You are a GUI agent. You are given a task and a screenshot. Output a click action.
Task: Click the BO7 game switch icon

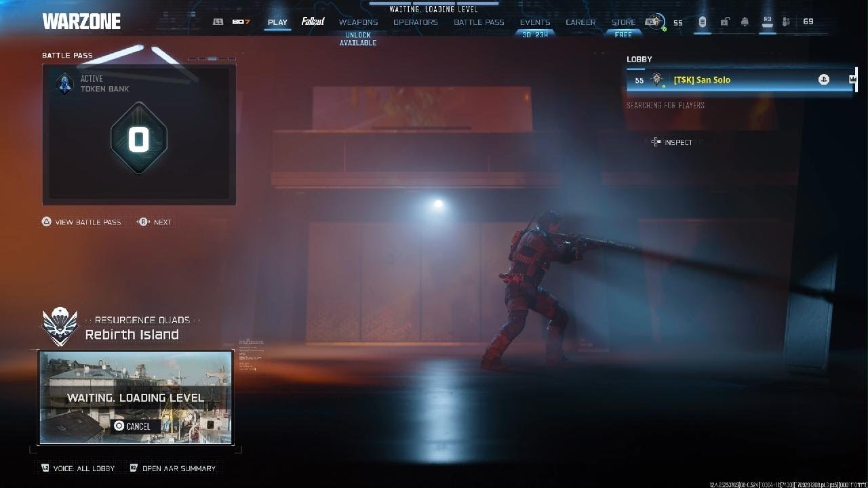click(x=241, y=22)
